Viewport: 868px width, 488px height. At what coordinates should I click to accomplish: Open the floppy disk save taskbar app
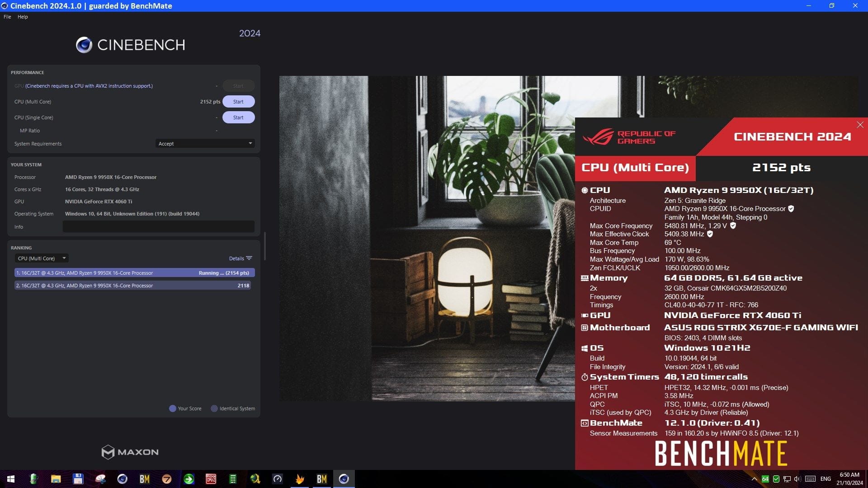pos(78,479)
